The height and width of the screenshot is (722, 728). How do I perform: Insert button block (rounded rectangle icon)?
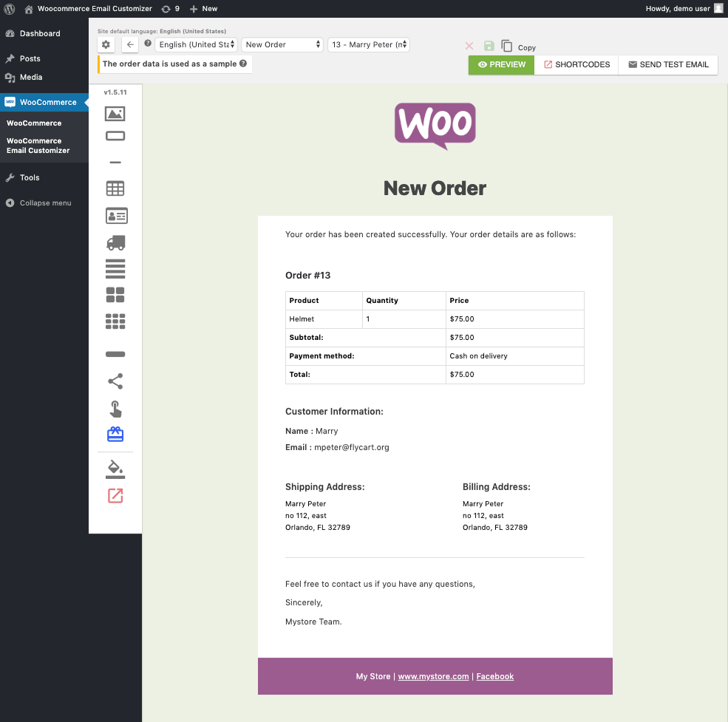click(x=115, y=136)
